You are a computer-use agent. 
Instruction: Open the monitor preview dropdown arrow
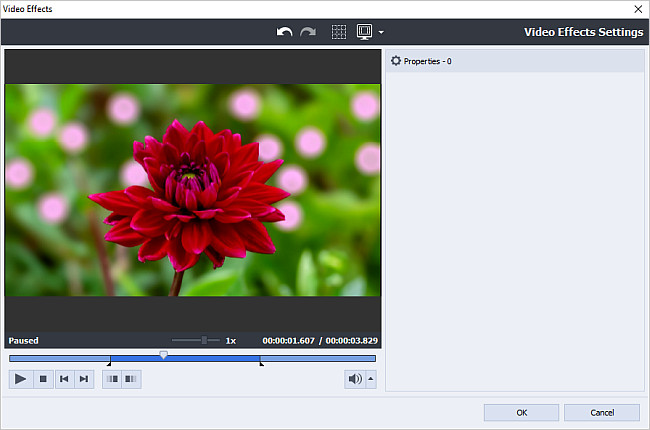381,33
